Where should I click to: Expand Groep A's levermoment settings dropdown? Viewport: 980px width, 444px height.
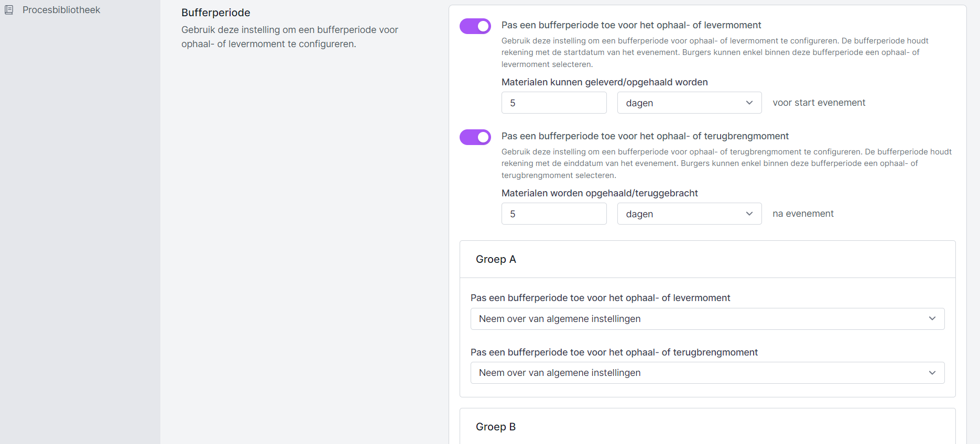[707, 319]
